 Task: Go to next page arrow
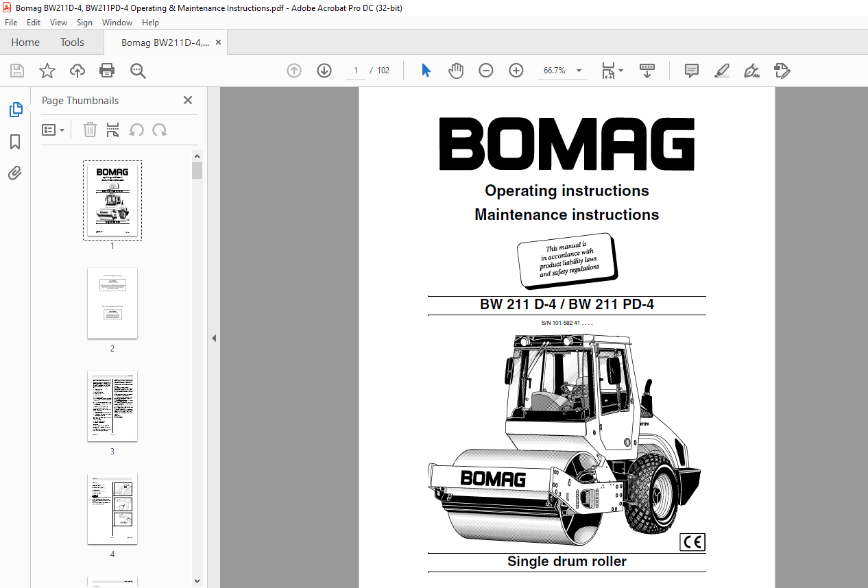pyautogui.click(x=324, y=71)
